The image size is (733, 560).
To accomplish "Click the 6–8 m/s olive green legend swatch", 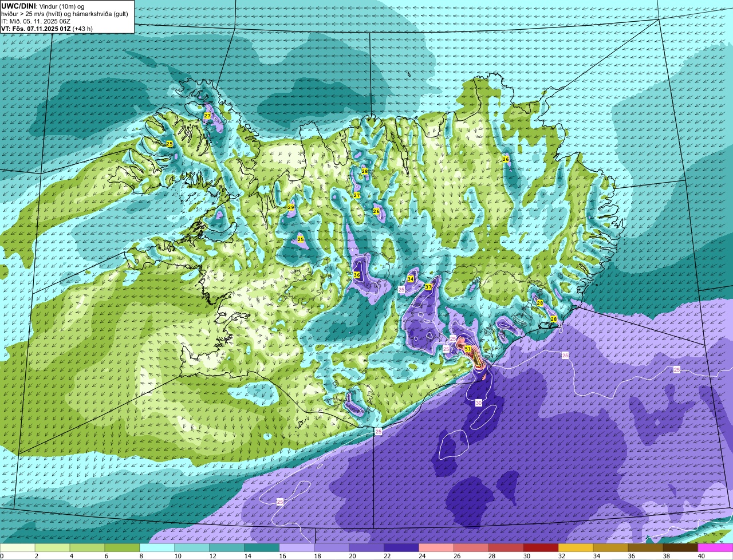I will pos(123,548).
